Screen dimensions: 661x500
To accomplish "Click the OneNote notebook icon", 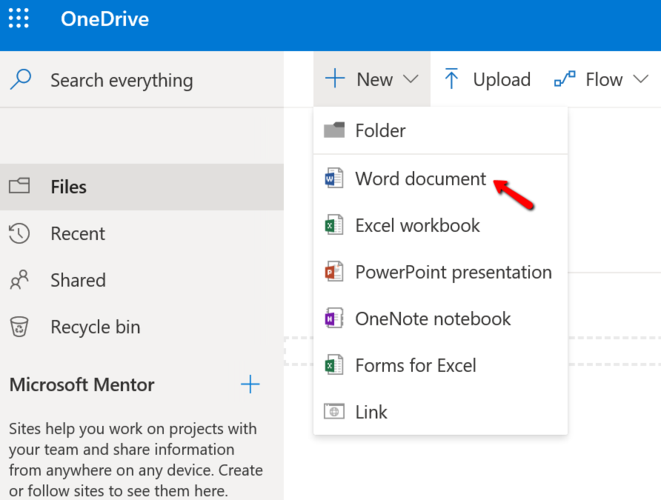I will [x=333, y=318].
